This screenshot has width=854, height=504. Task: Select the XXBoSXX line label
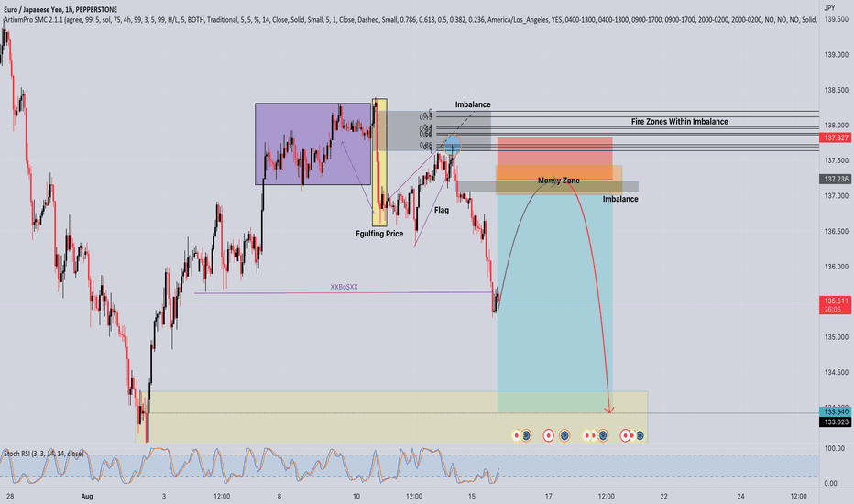tap(345, 287)
